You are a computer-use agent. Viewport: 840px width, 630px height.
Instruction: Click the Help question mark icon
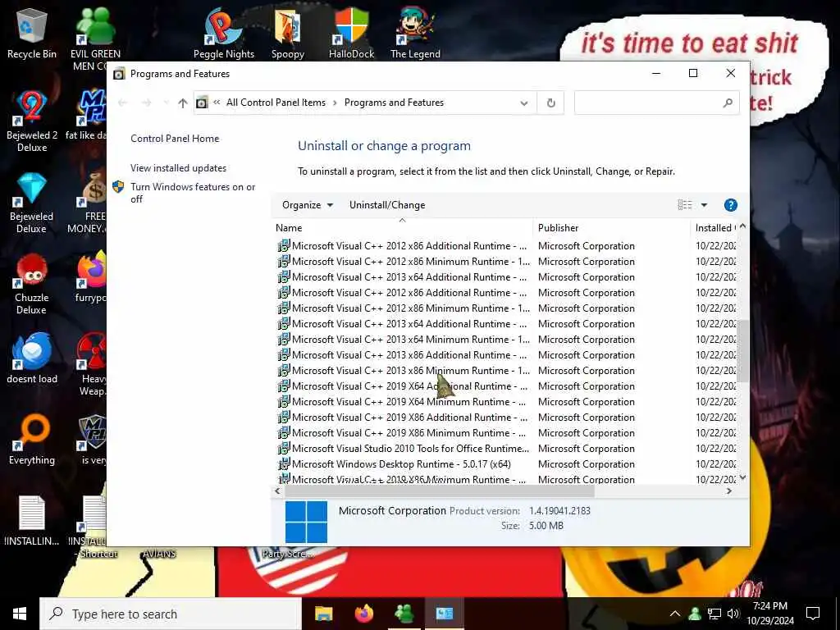click(731, 205)
